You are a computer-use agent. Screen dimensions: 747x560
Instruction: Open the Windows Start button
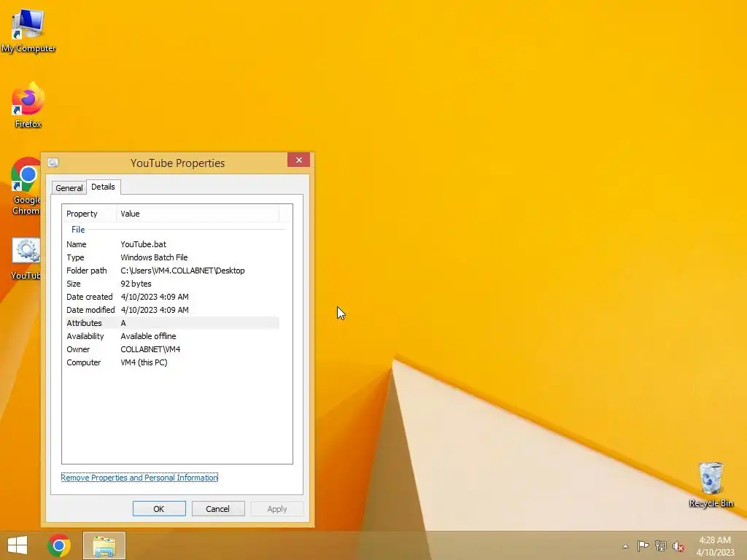click(18, 545)
